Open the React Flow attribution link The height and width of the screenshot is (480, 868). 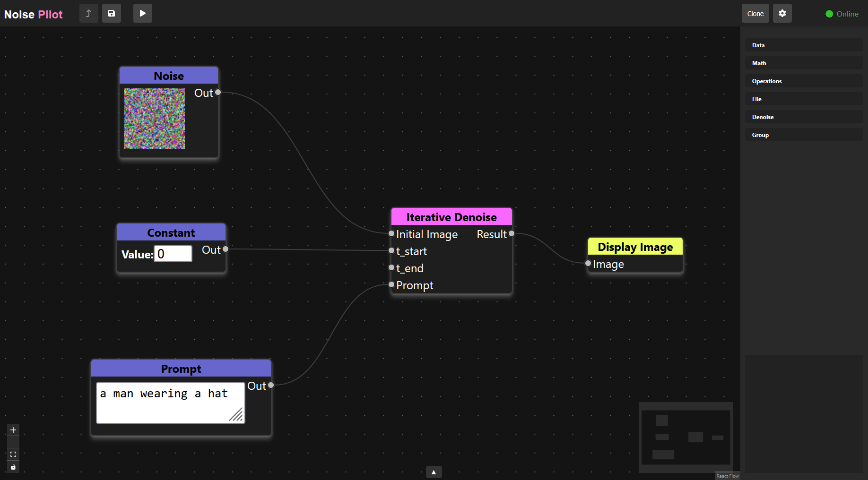pyautogui.click(x=727, y=476)
